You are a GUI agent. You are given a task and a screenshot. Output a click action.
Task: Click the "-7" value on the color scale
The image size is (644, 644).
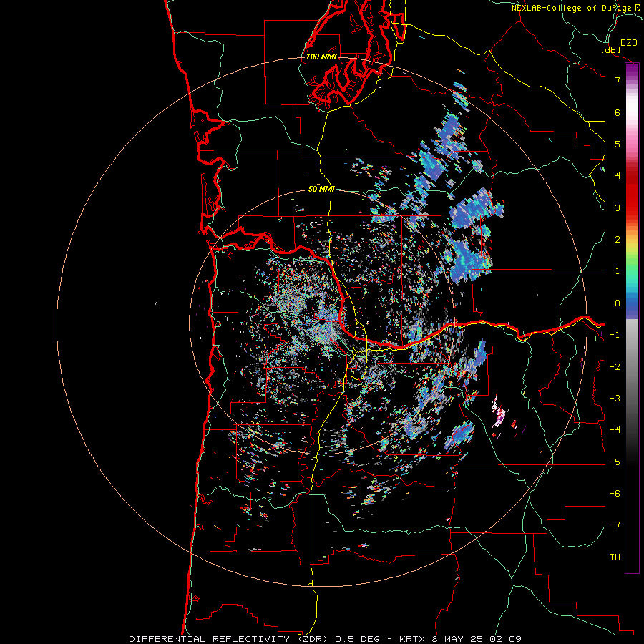[615, 525]
